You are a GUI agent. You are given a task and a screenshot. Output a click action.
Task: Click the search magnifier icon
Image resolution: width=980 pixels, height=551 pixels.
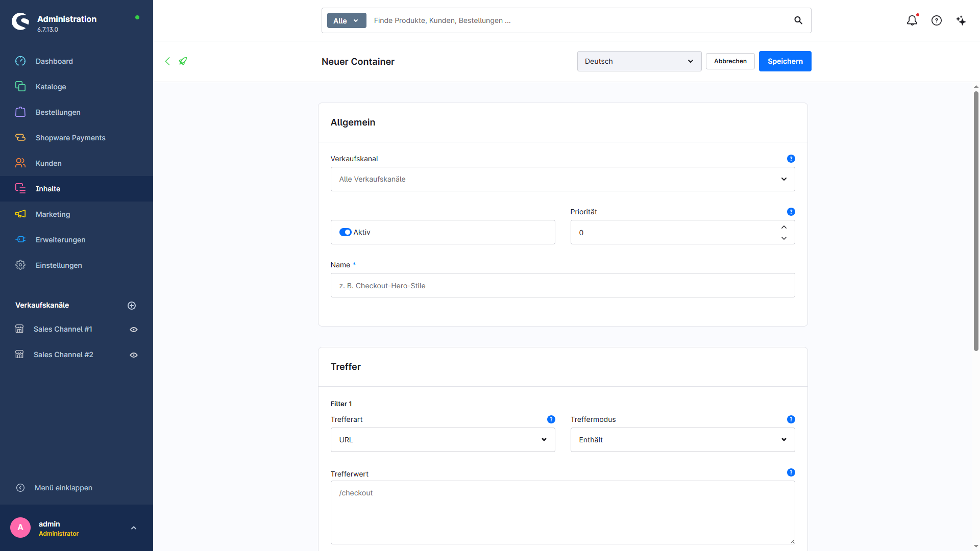tap(798, 20)
